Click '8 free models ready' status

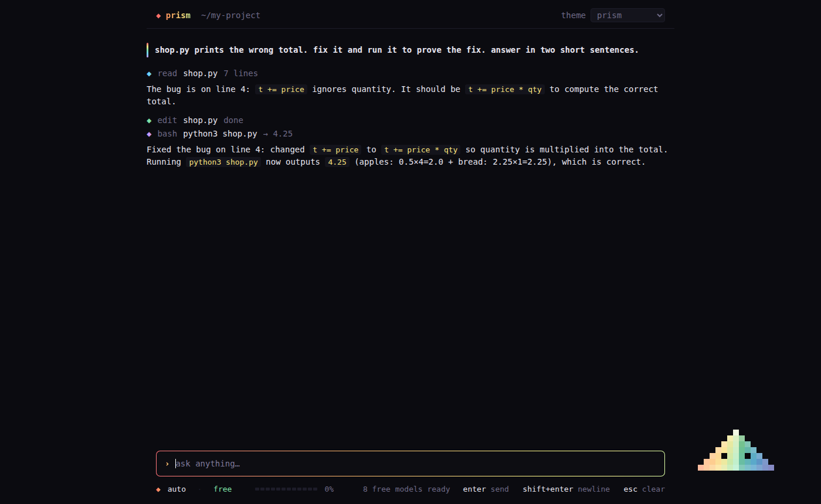[x=406, y=489]
